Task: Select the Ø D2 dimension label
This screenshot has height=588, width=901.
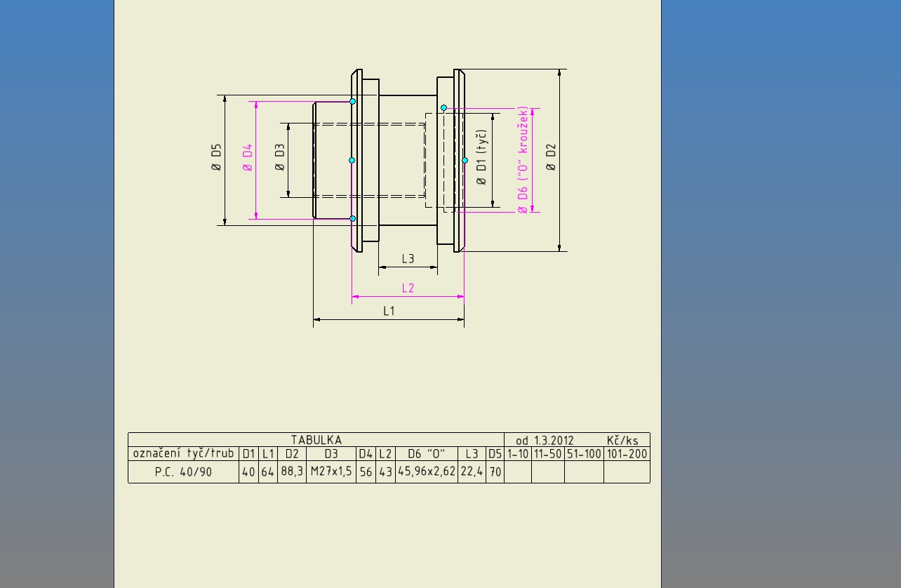Action: click(551, 158)
